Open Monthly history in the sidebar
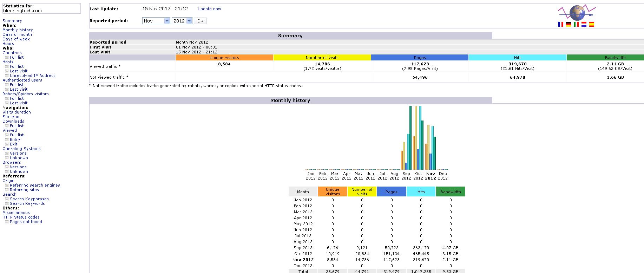This screenshot has width=644, height=273. point(18,30)
